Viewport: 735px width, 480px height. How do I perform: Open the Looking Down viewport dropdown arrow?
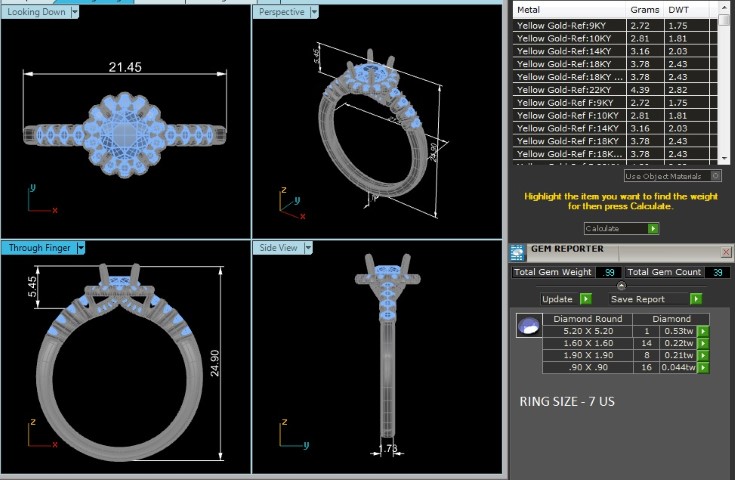[x=75, y=12]
